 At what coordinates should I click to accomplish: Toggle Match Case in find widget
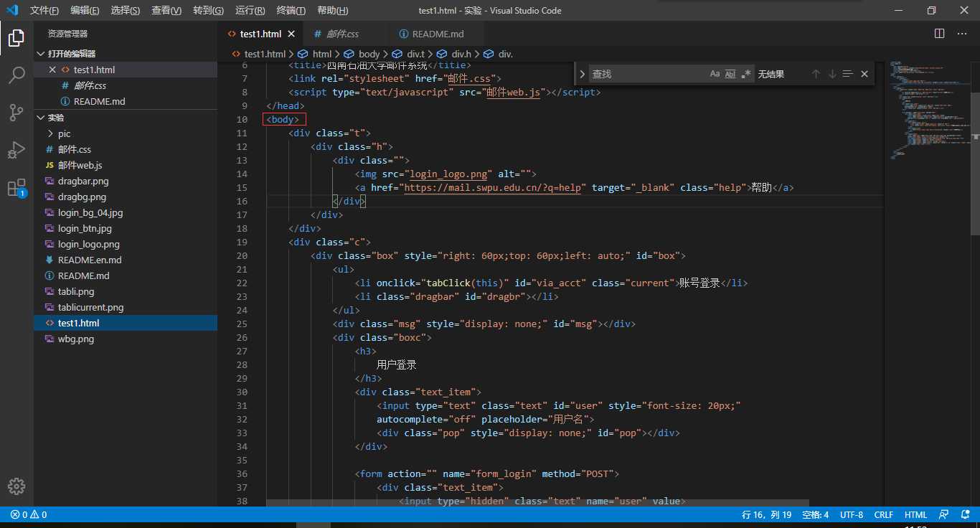coord(715,74)
